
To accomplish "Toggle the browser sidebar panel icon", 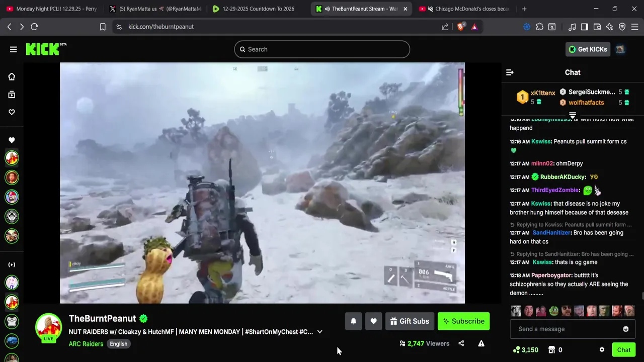I will click(584, 27).
